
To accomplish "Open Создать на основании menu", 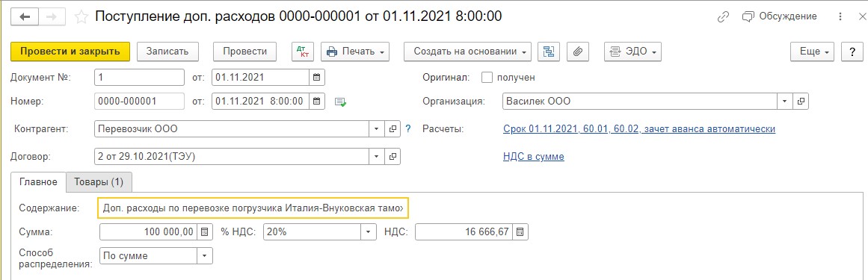I will point(468,52).
